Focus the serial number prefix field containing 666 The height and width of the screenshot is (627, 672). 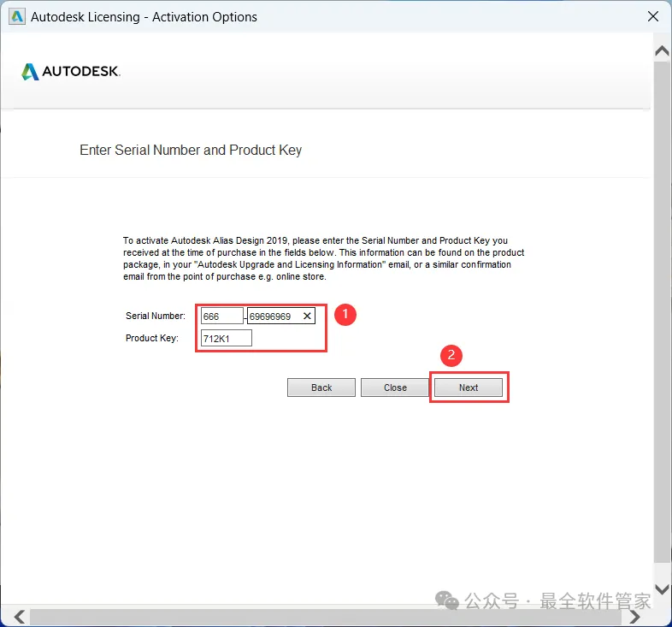pyautogui.click(x=222, y=316)
